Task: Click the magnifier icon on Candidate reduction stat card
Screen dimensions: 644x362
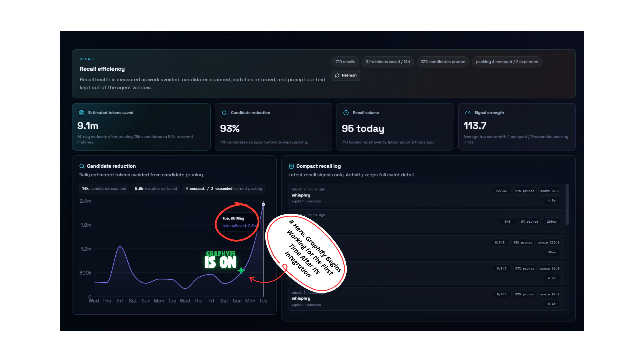Action: (224, 113)
